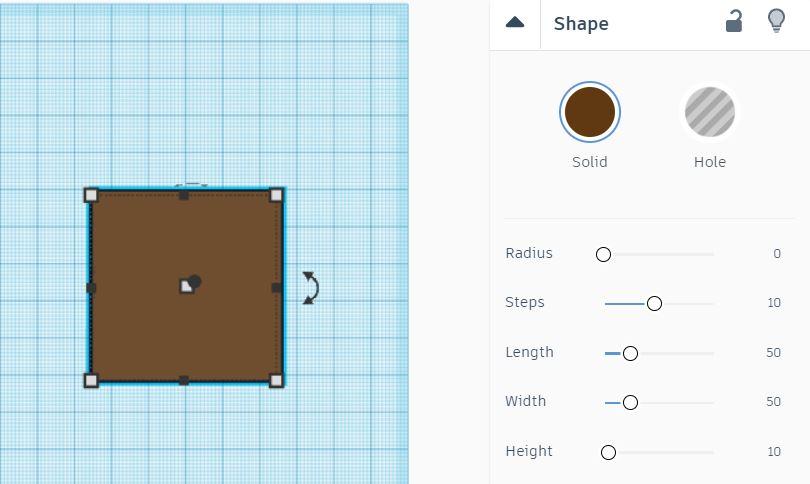Image resolution: width=810 pixels, height=484 pixels.
Task: Click the Height value 10
Action: (774, 451)
